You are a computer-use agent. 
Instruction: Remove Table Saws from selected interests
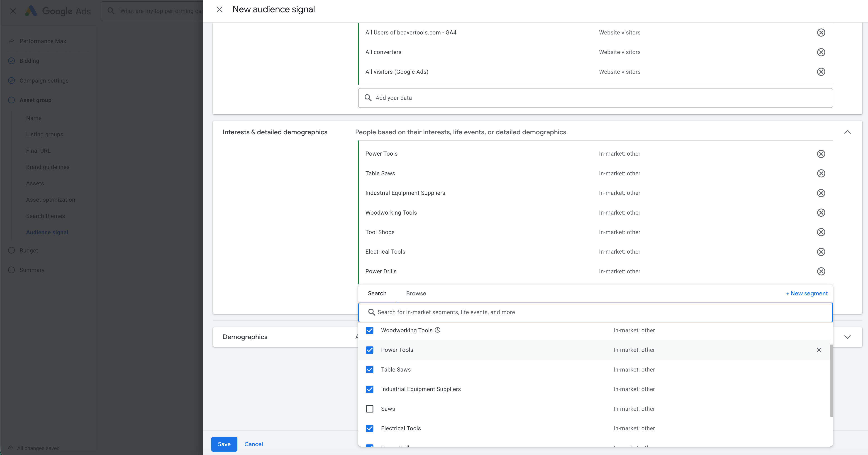(821, 173)
